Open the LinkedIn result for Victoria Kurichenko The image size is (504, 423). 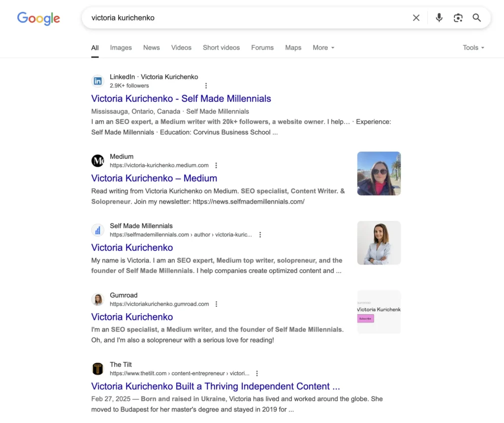click(x=181, y=98)
